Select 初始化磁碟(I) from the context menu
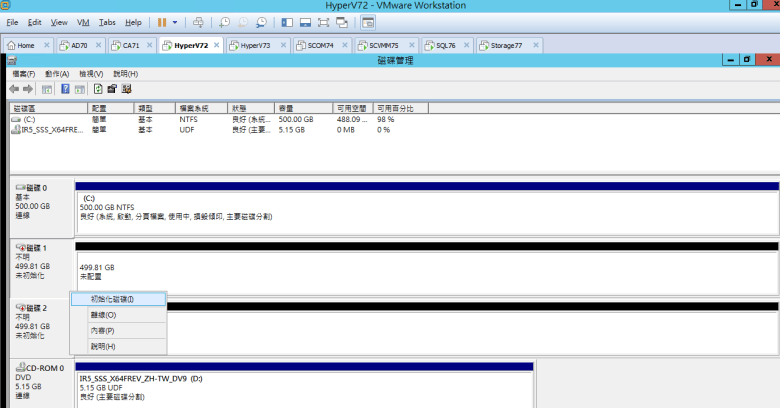Screen dimensions: 780x408 [x=112, y=299]
